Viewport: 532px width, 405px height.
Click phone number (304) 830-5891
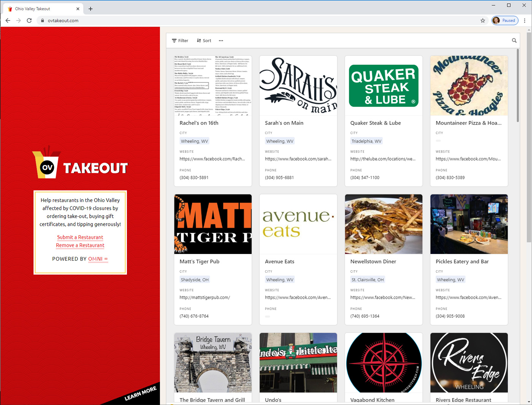coord(194,178)
